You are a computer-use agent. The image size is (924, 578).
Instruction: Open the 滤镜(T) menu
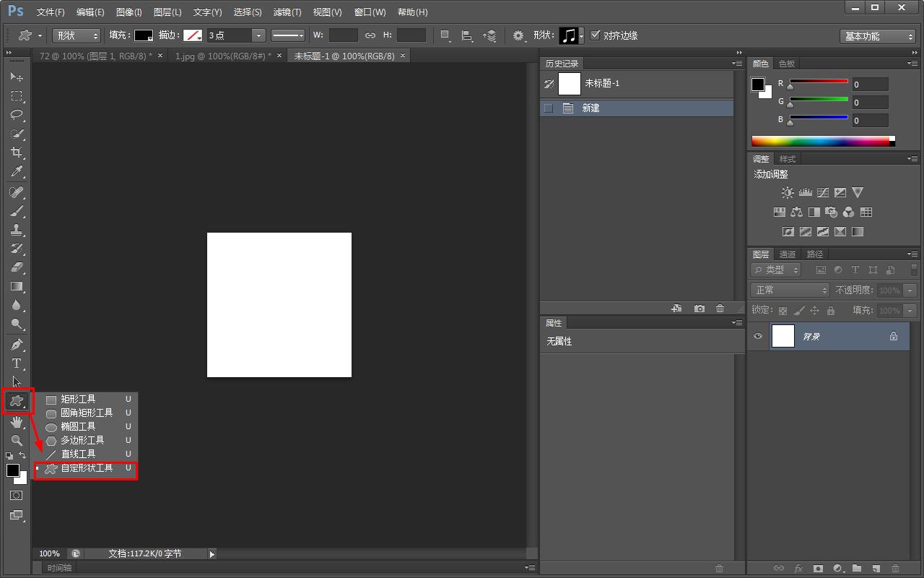[x=287, y=12]
